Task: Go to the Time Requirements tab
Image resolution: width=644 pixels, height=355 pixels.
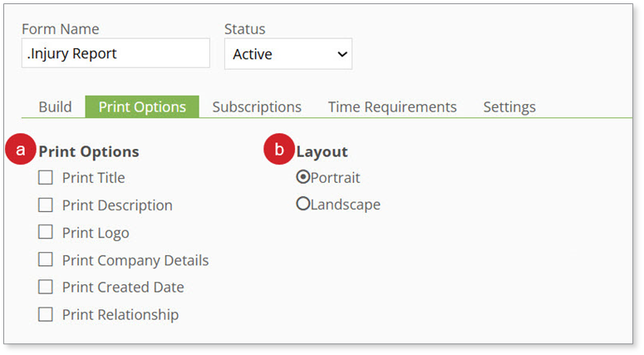Action: pyautogui.click(x=392, y=106)
